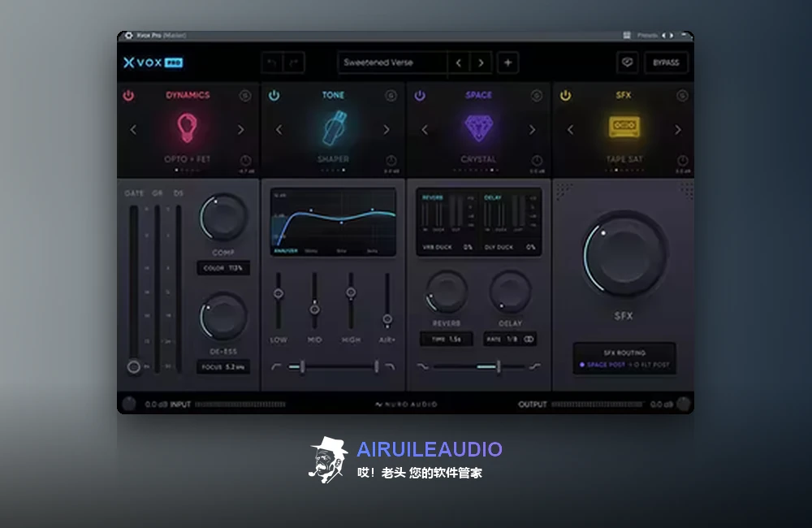Switch Tone to the next algorithm

coord(387,129)
